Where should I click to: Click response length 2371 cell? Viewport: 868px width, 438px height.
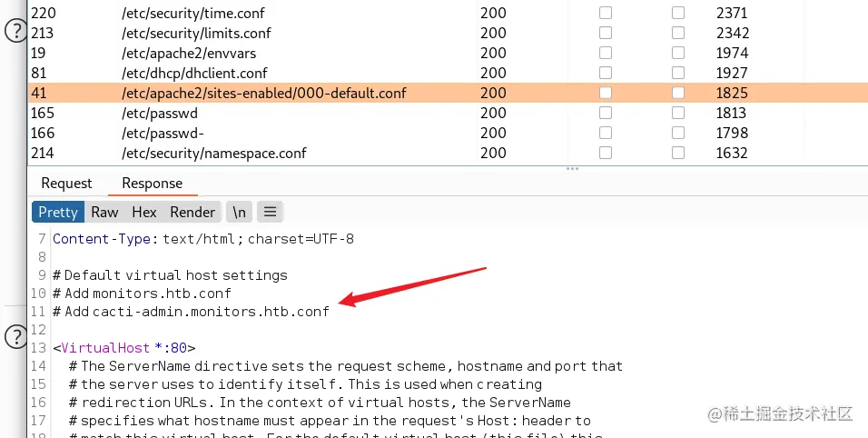pos(732,13)
